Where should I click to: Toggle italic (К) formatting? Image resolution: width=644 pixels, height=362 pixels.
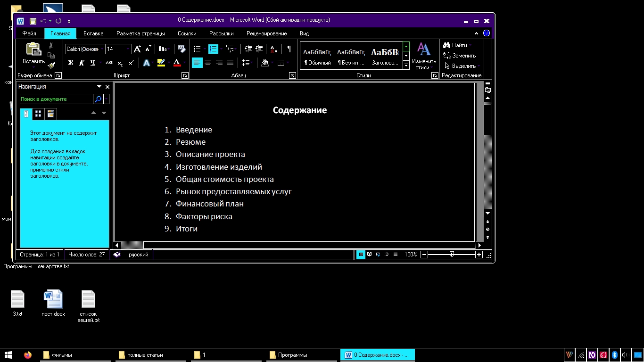pyautogui.click(x=82, y=63)
